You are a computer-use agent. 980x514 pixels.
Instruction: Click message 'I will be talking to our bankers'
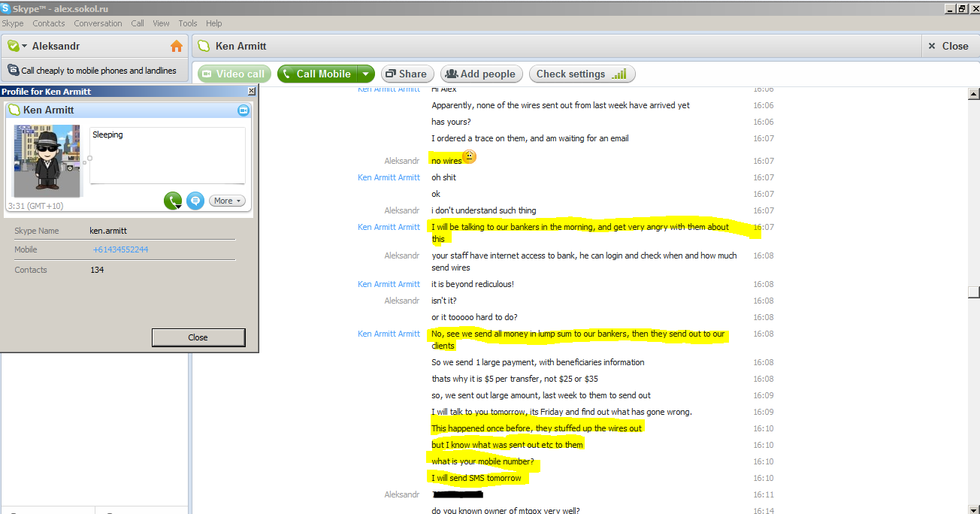pyautogui.click(x=580, y=233)
